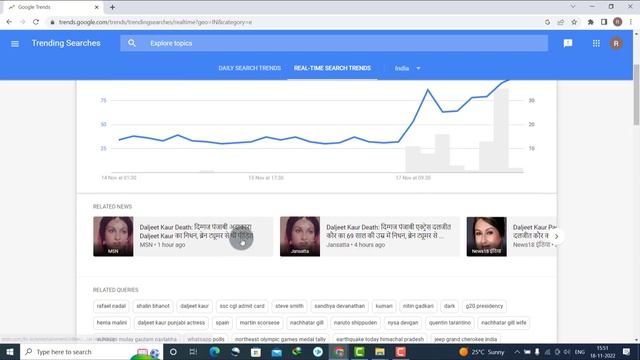640x360 pixels.
Task: View site information lock icon
Action: (x=52, y=22)
